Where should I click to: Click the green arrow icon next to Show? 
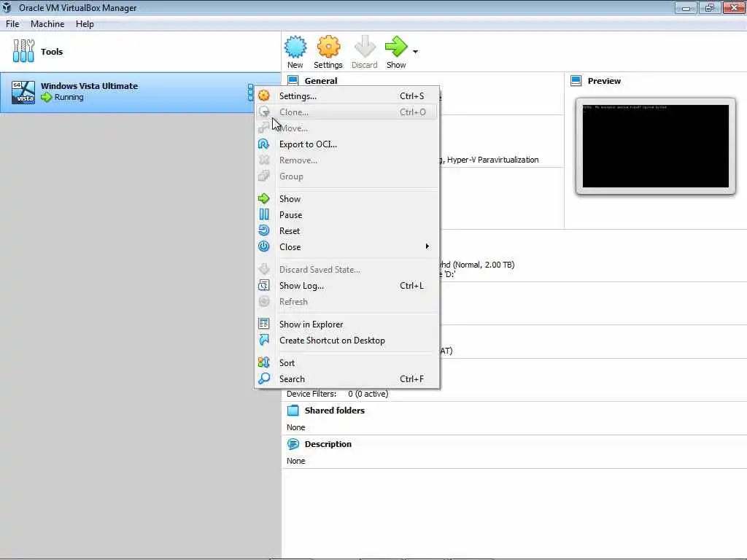(264, 198)
